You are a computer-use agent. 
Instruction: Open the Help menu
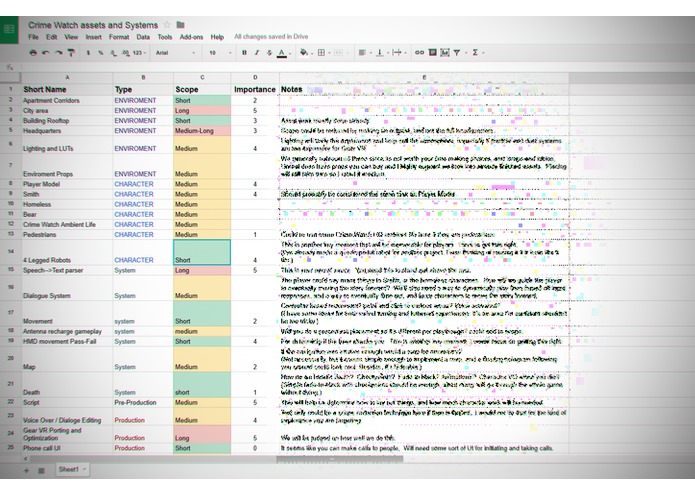[x=217, y=37]
